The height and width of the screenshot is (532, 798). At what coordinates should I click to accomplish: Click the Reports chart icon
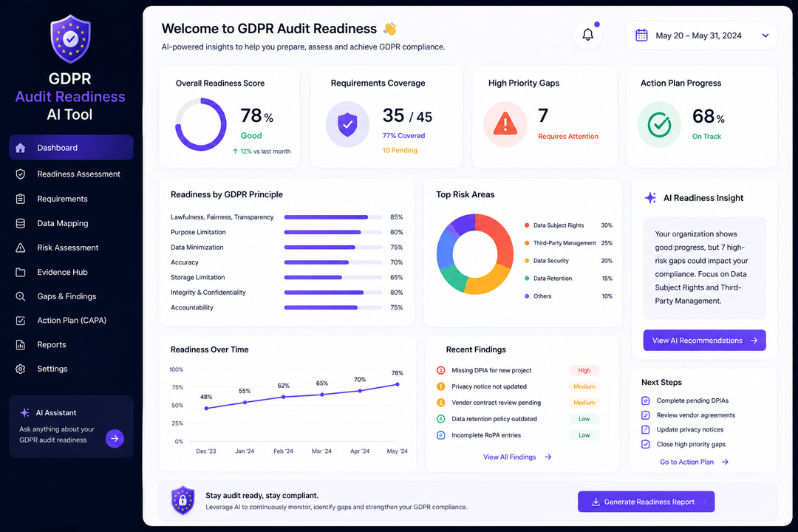21,344
